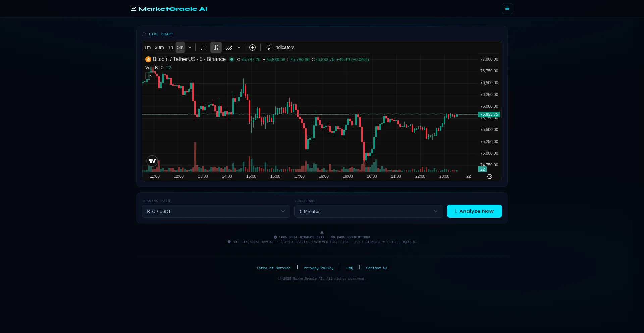This screenshot has height=333, width=644.
Task: Click the Open price value 75,787.25
Action: click(x=251, y=60)
